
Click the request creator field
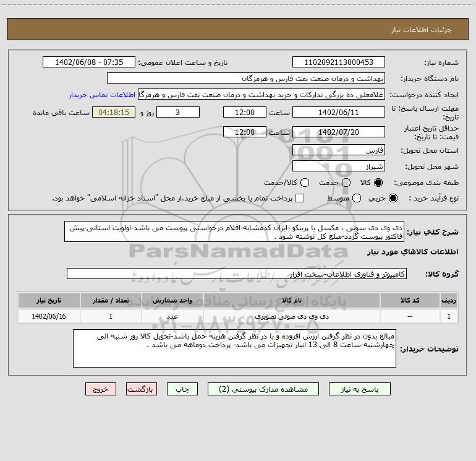pyautogui.click(x=261, y=95)
